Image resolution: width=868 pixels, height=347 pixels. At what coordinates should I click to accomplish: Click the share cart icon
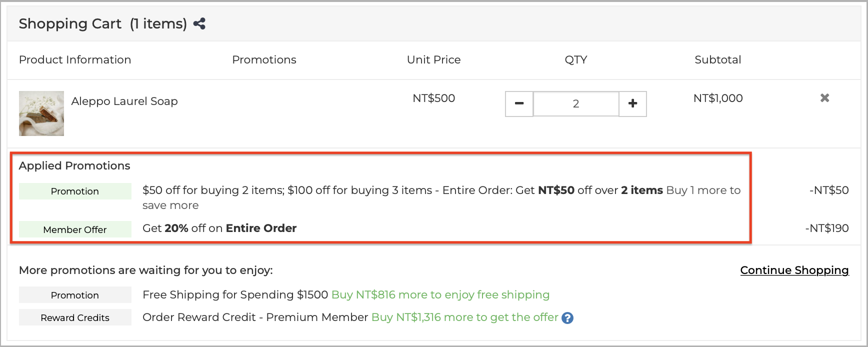(x=199, y=23)
